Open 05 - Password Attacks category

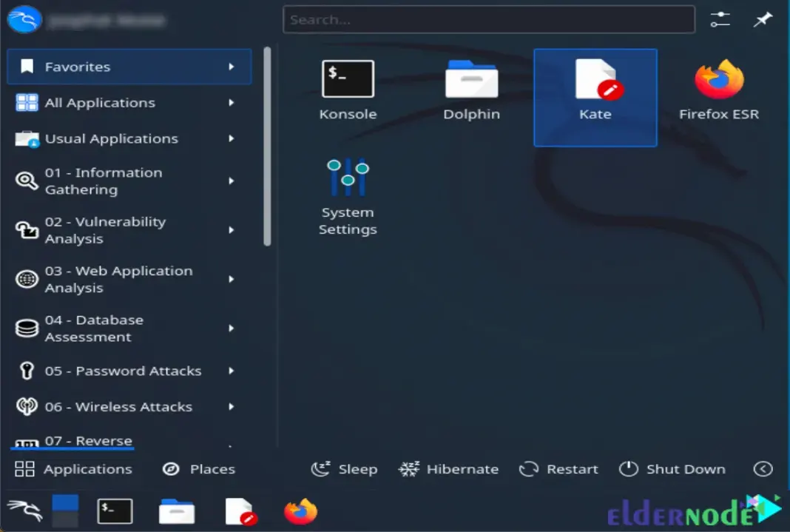(x=129, y=371)
